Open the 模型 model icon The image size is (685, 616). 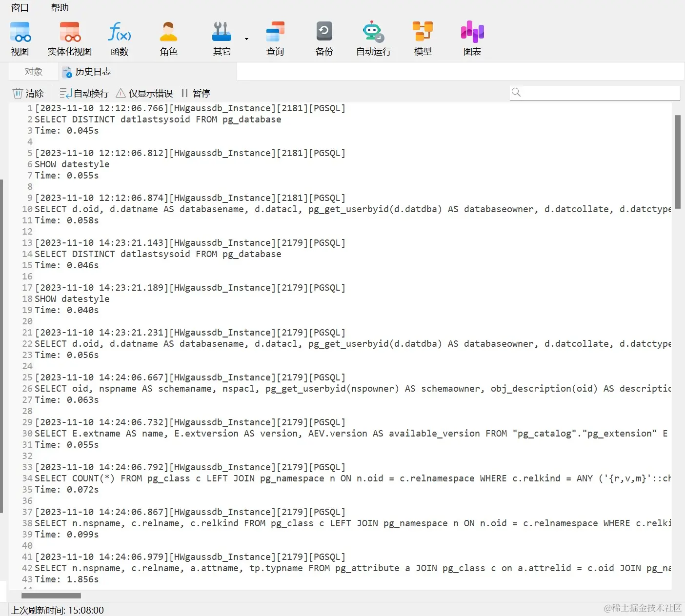pyautogui.click(x=423, y=39)
